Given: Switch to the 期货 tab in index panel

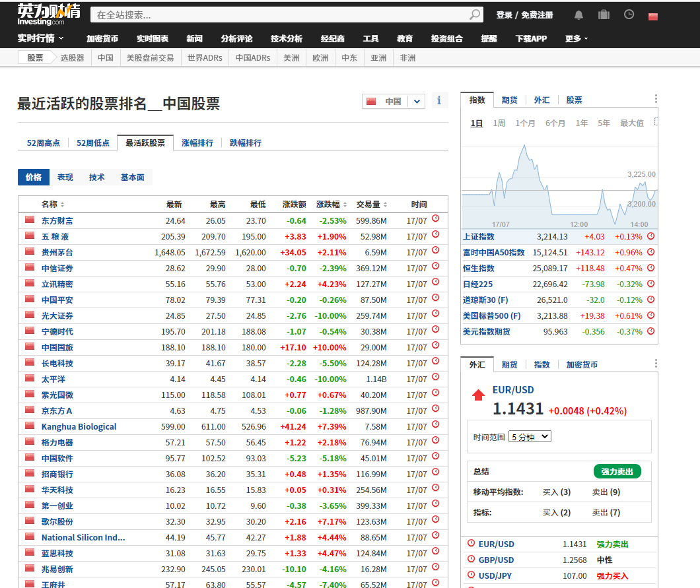Looking at the screenshot, I should [x=509, y=99].
